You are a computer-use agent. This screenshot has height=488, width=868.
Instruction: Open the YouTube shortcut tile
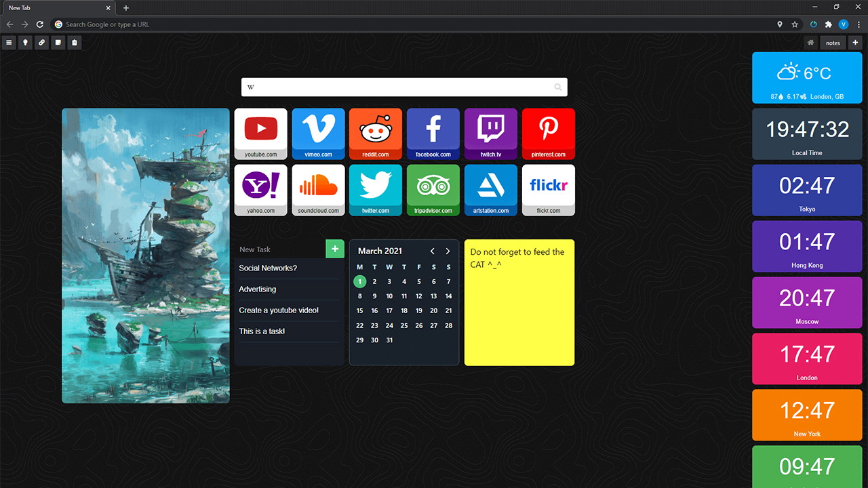[261, 134]
